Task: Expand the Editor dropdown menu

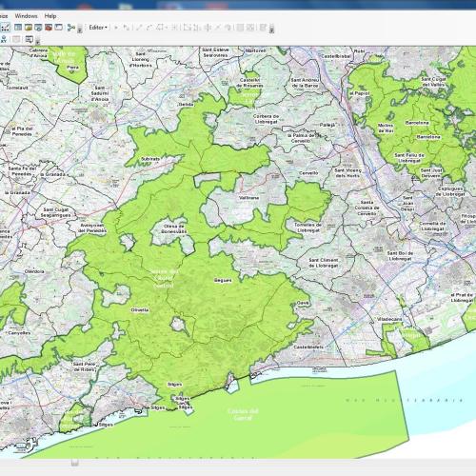Action: [98, 28]
